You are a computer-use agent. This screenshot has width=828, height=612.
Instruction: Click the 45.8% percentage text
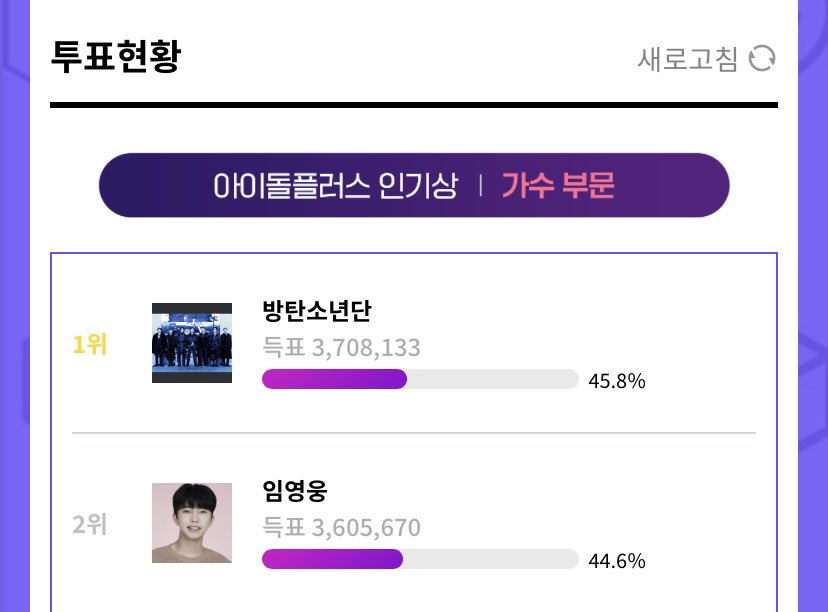click(x=617, y=381)
